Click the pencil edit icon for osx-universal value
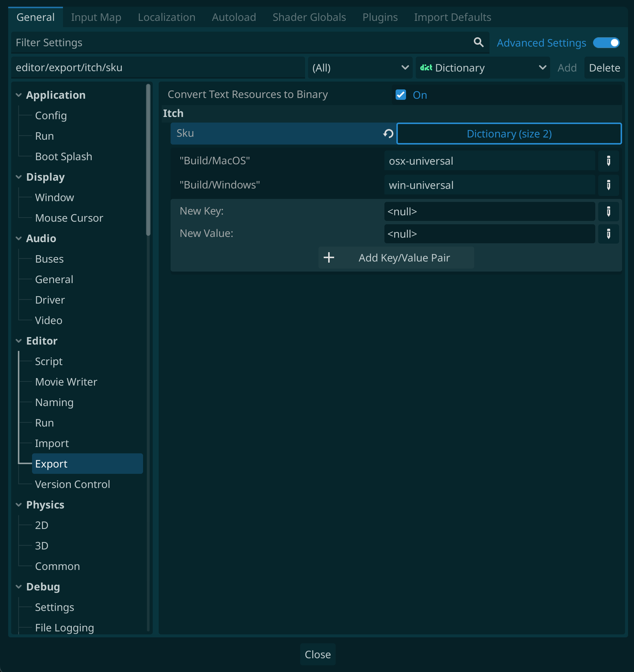The height and width of the screenshot is (672, 634). 608,161
